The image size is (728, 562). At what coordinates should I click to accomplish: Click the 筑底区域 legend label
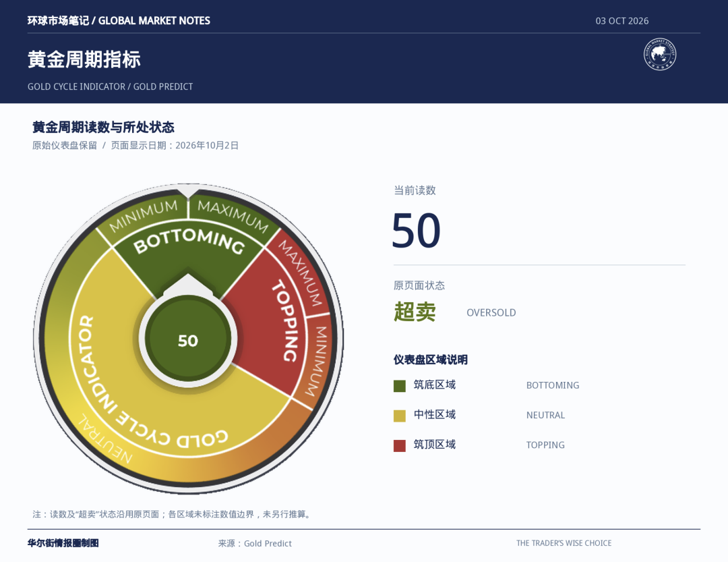(x=435, y=385)
